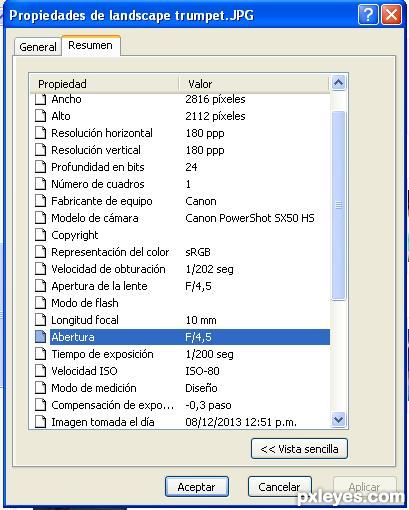Click the highlighted Abertura row icon

pos(40,337)
